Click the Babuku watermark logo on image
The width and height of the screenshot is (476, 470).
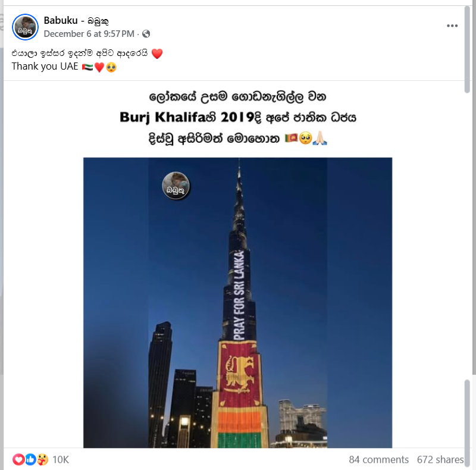(176, 186)
